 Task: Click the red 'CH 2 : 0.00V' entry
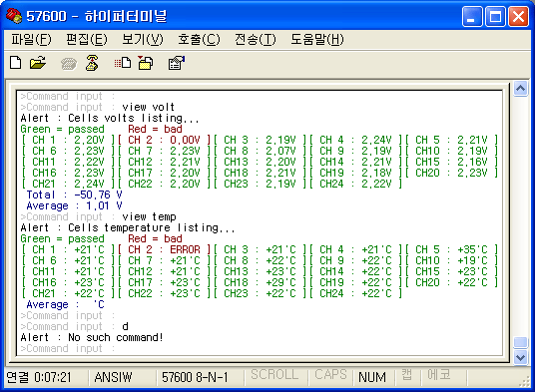165,140
